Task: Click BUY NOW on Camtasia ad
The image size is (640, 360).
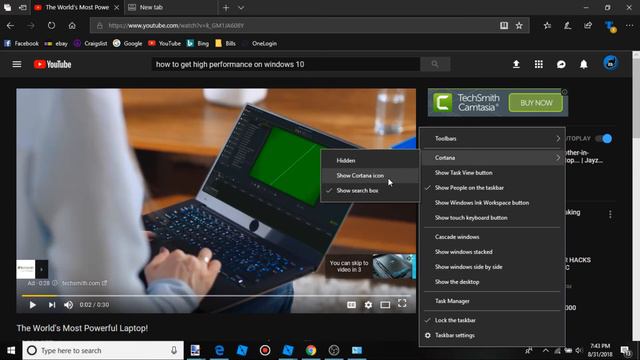Action: [x=536, y=103]
